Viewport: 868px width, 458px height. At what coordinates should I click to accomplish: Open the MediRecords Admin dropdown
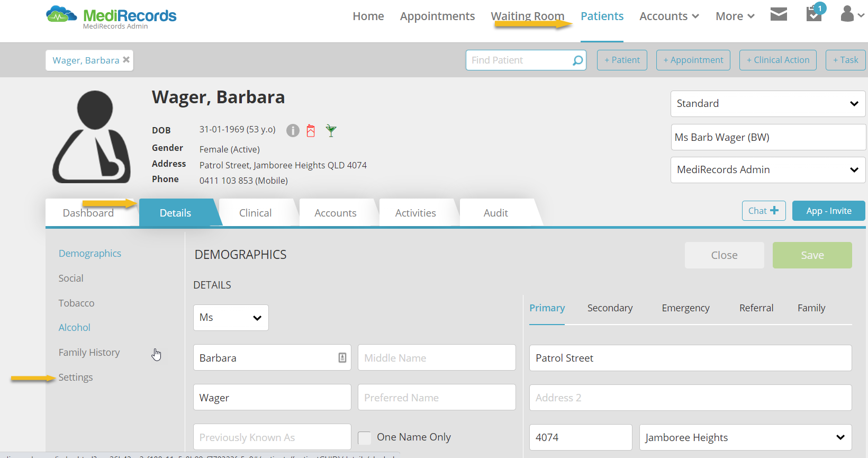tap(768, 170)
